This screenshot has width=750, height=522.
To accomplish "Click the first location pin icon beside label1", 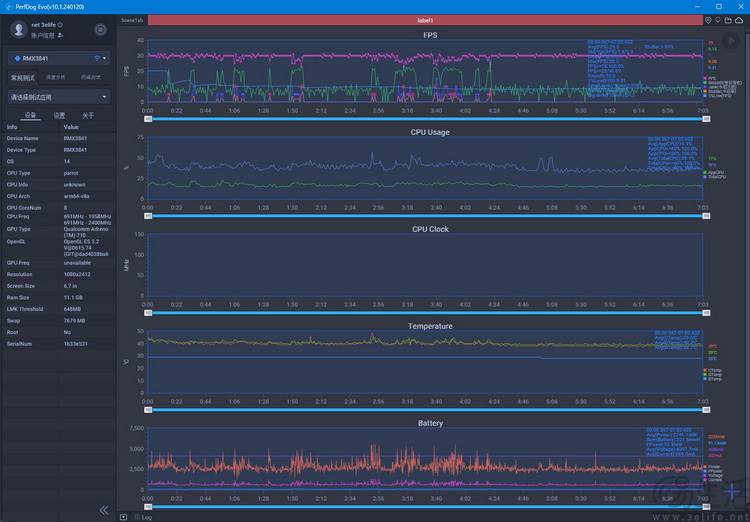I will tap(708, 20).
